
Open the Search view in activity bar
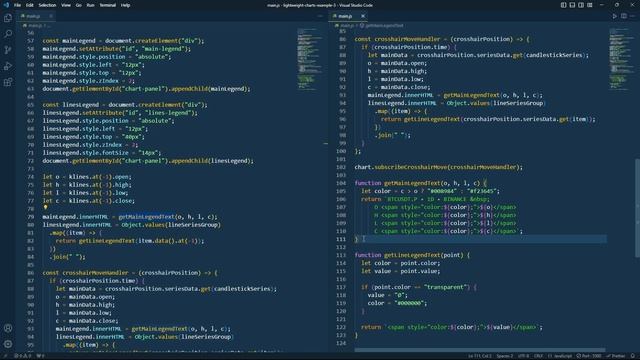[x=8, y=34]
